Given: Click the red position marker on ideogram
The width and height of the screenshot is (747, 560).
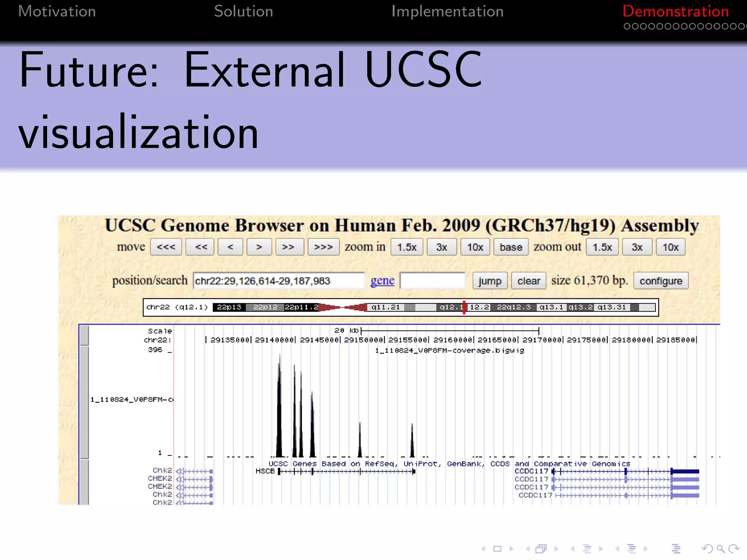Looking at the screenshot, I should click(464, 307).
